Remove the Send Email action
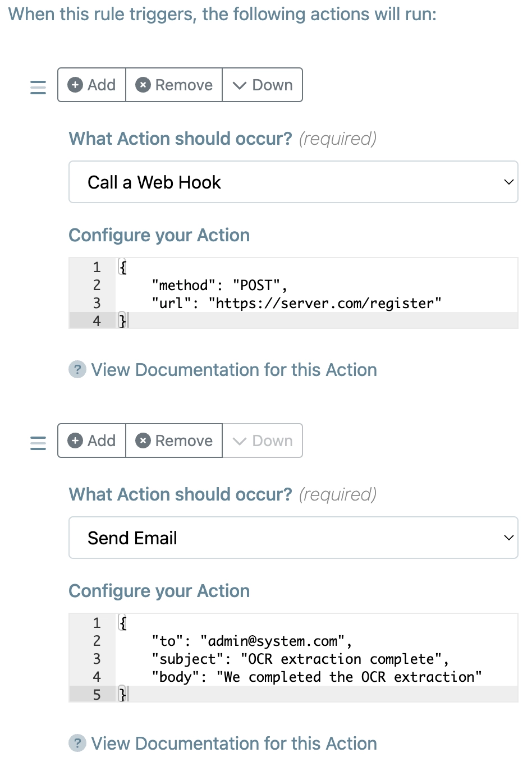 (175, 440)
